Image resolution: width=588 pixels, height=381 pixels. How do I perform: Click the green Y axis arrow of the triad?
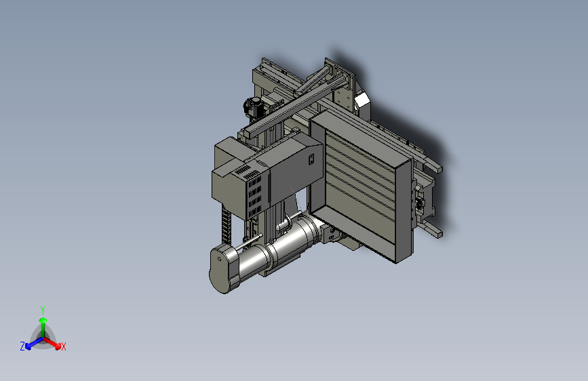point(43,327)
